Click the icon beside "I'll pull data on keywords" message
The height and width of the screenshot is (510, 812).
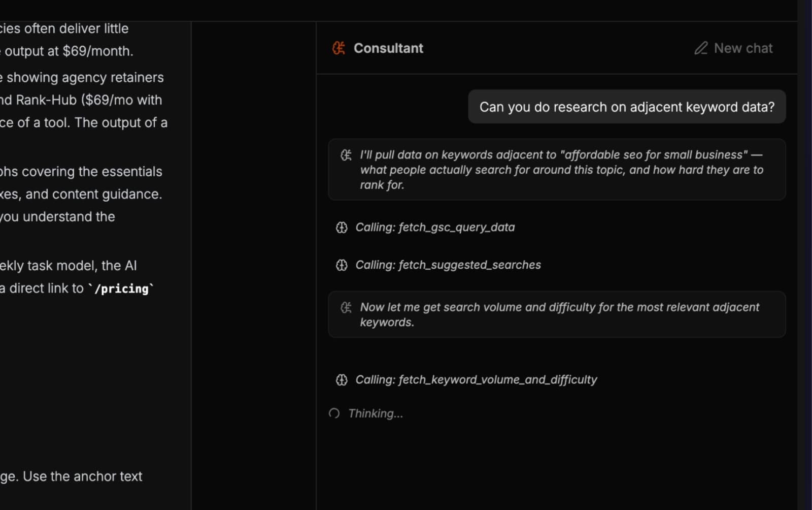pos(346,155)
